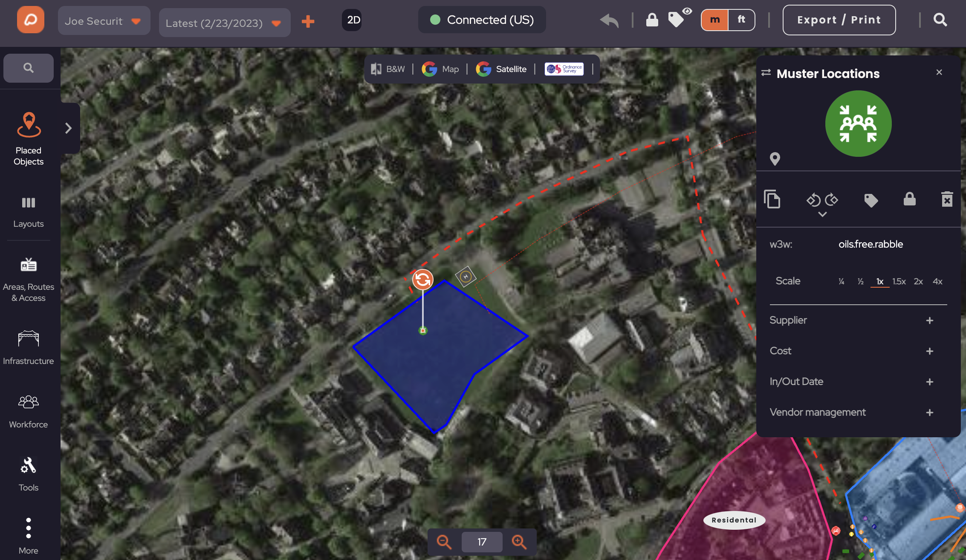This screenshot has height=560, width=966.
Task: Click the duplicate object icon
Action: [772, 199]
